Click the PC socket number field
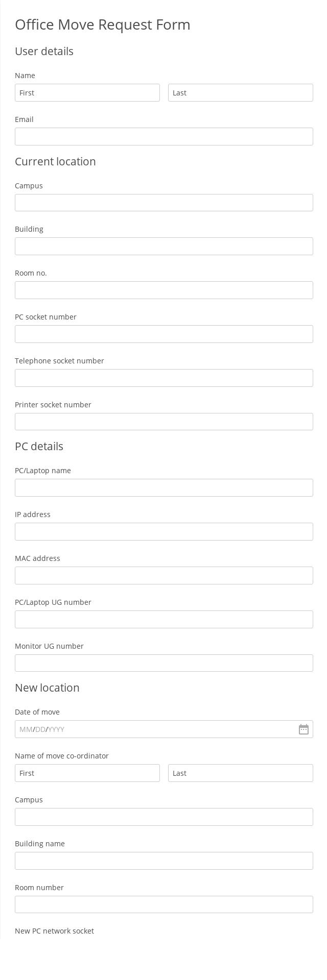 163,334
